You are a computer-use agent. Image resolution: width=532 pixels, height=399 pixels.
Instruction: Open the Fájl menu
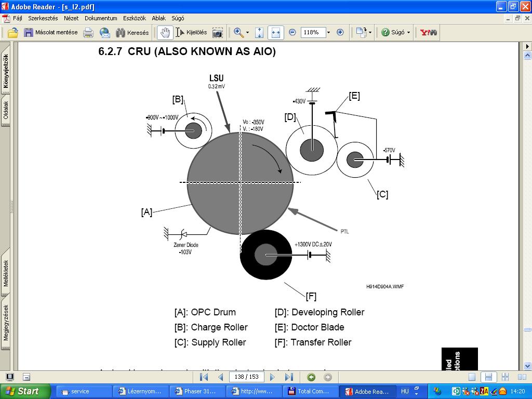pyautogui.click(x=17, y=18)
